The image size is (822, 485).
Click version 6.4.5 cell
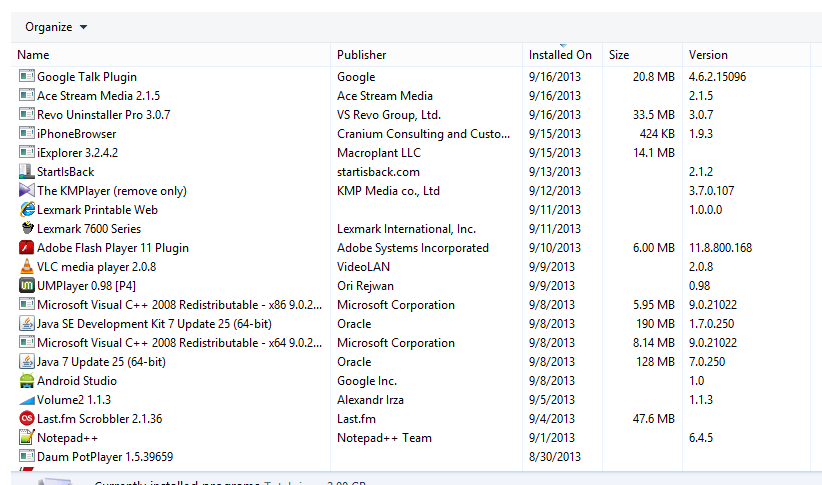[x=701, y=437]
